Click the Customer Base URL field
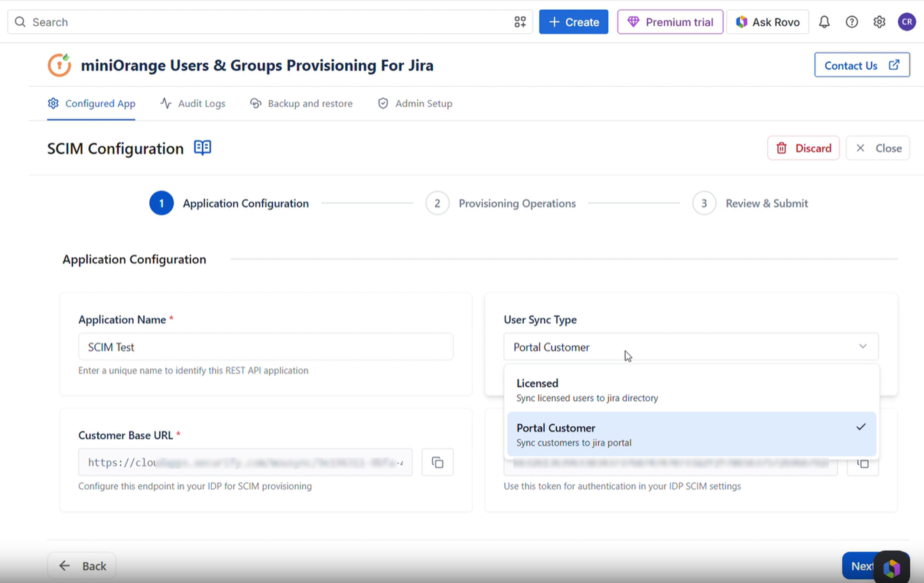924x583 pixels. (x=245, y=462)
